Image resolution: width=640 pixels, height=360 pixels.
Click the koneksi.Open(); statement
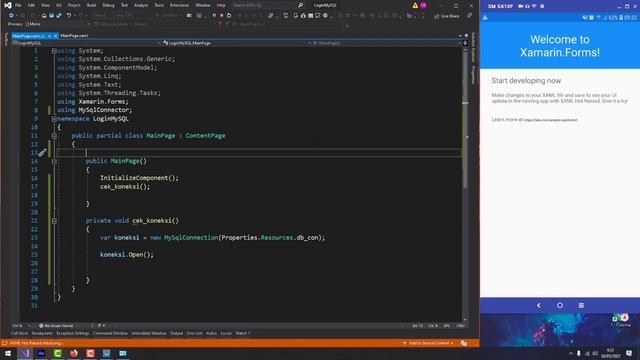point(127,255)
